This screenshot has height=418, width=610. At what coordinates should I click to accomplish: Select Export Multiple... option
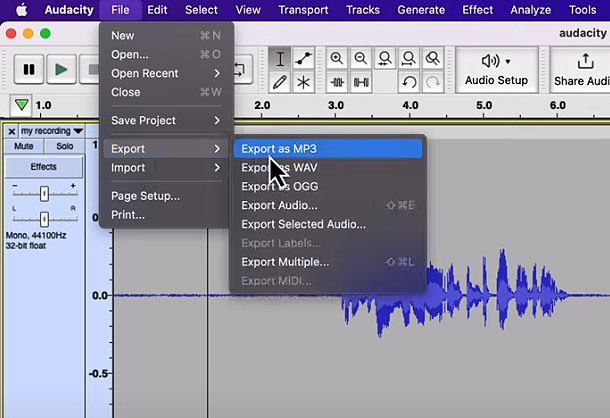pos(328,262)
